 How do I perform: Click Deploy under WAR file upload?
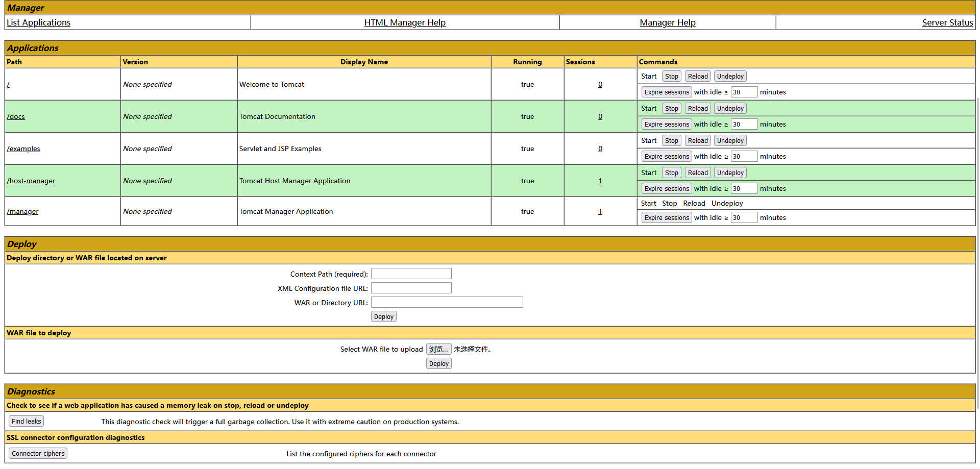click(x=439, y=363)
